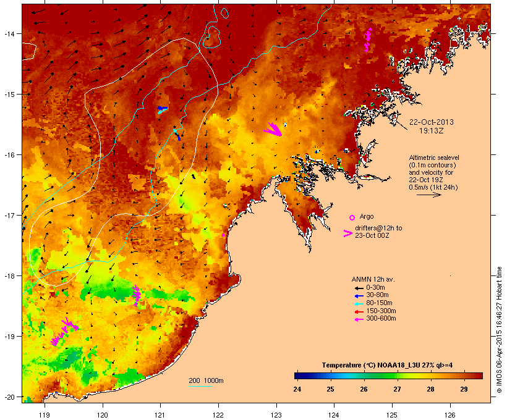Click the dark blue 24°C end of colorbar

(x=297, y=376)
